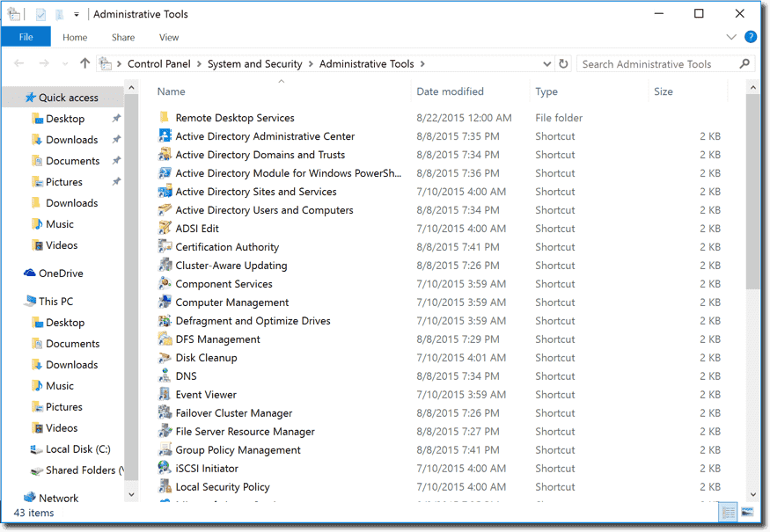Open the recent locations dropdown arrow
This screenshot has height=532, width=770.
click(x=65, y=64)
